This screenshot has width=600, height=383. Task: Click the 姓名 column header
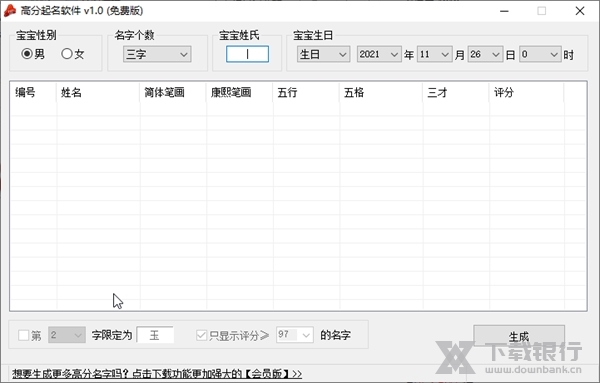point(98,92)
